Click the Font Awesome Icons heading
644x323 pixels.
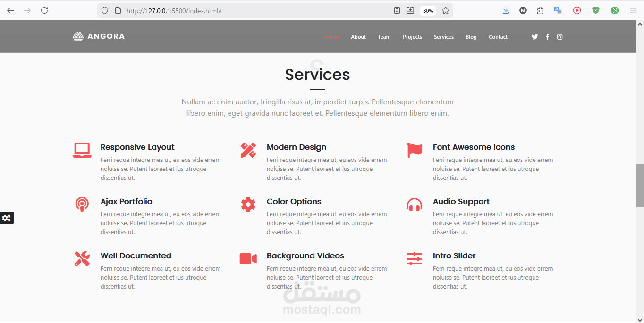point(474,147)
